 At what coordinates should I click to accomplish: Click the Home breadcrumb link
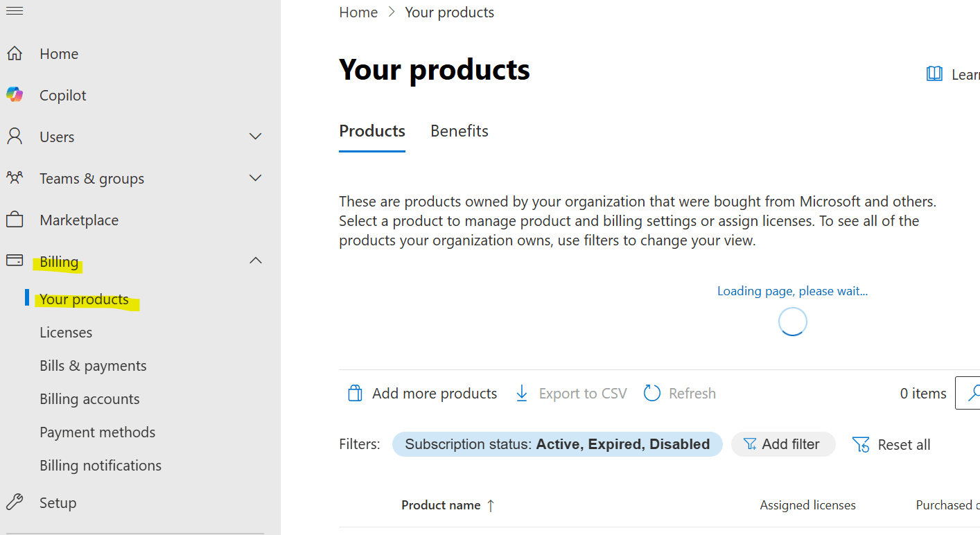[358, 12]
